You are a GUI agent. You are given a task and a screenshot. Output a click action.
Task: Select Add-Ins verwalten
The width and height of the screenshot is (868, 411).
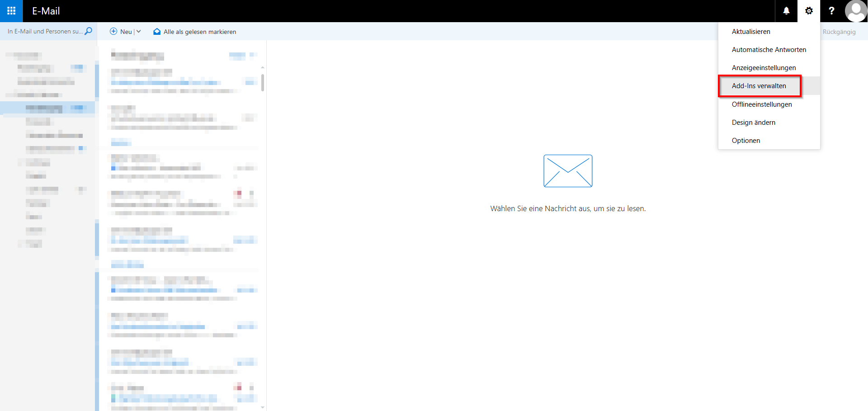click(x=759, y=85)
